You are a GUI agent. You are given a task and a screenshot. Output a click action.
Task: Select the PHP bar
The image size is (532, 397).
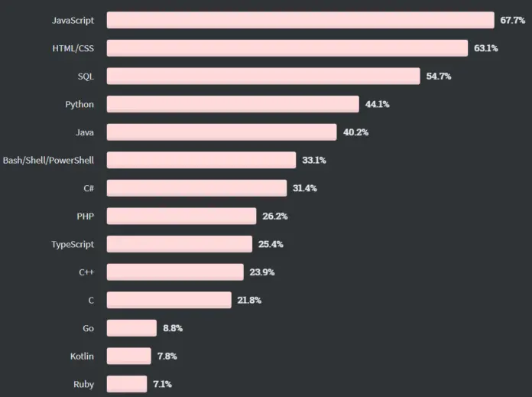point(181,216)
